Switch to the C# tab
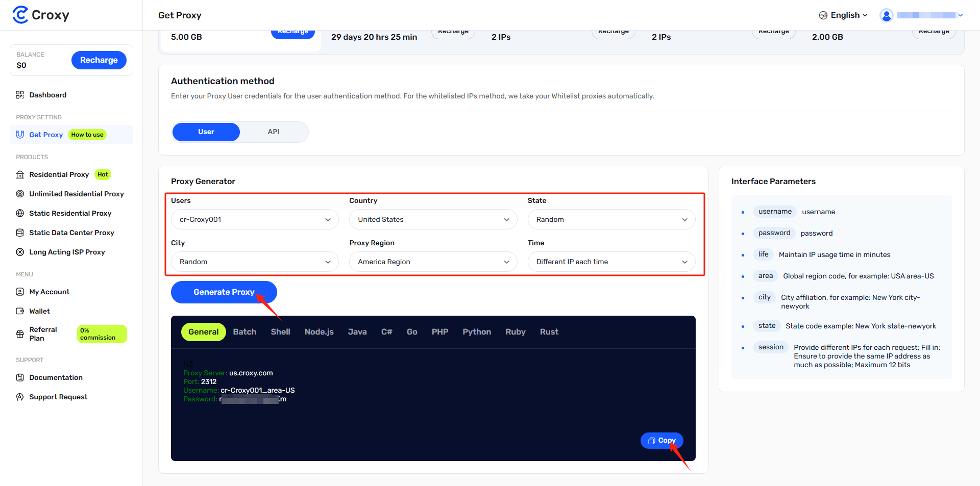The width and height of the screenshot is (980, 486). [387, 332]
